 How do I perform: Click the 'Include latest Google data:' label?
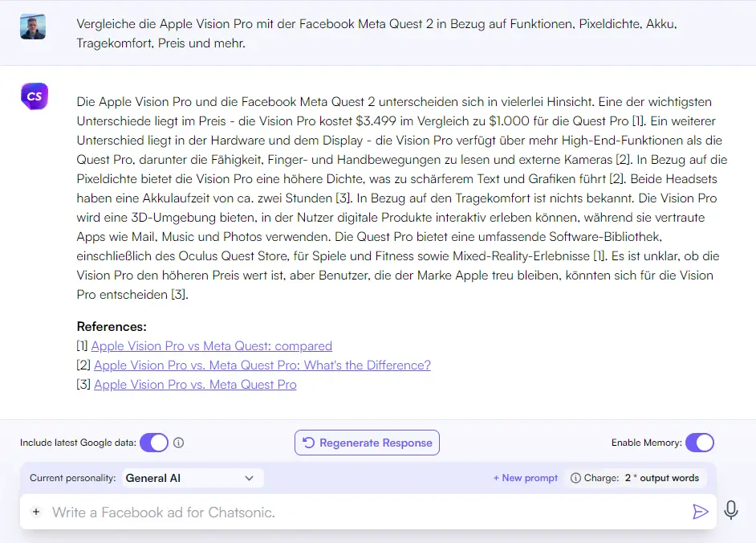(x=78, y=443)
